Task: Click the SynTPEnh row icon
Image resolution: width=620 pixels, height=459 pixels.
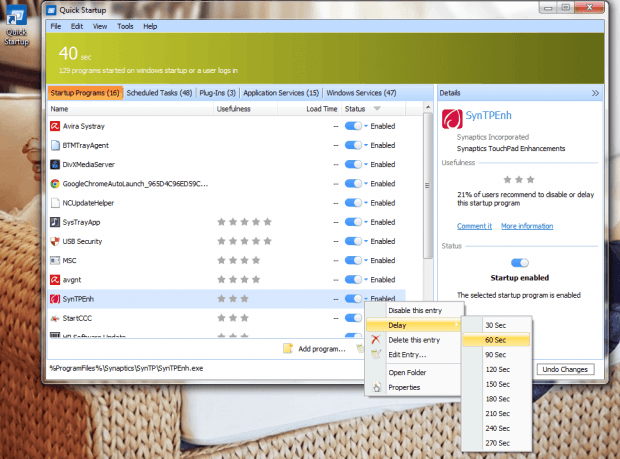Action: point(55,299)
